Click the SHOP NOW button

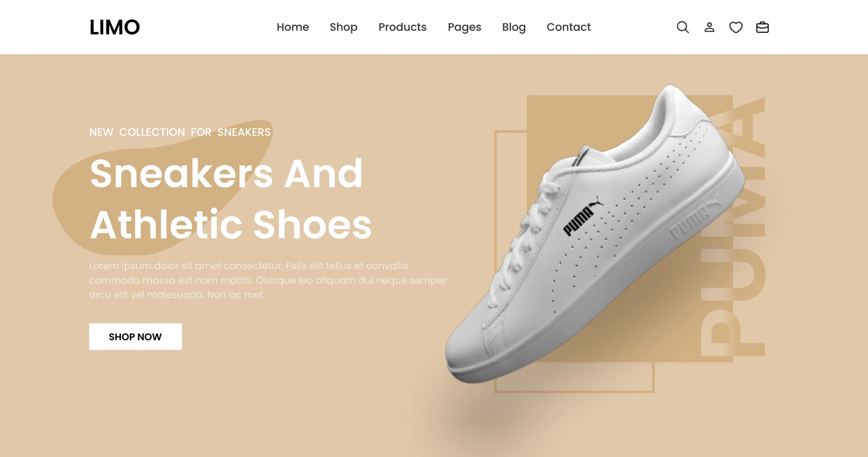[x=135, y=336]
